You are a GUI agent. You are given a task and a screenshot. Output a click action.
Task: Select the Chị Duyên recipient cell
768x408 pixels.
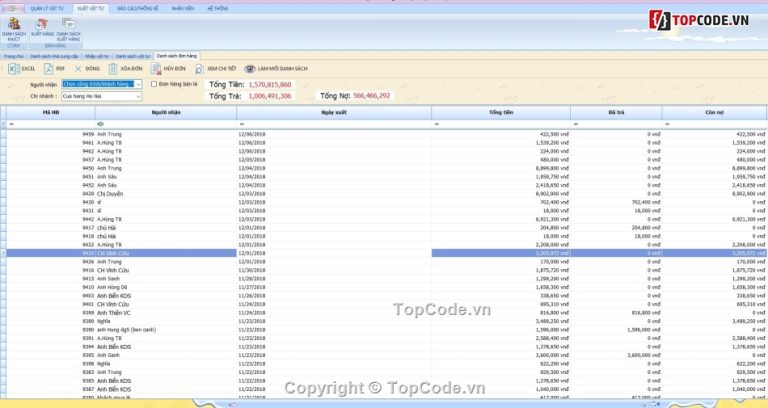110,194
